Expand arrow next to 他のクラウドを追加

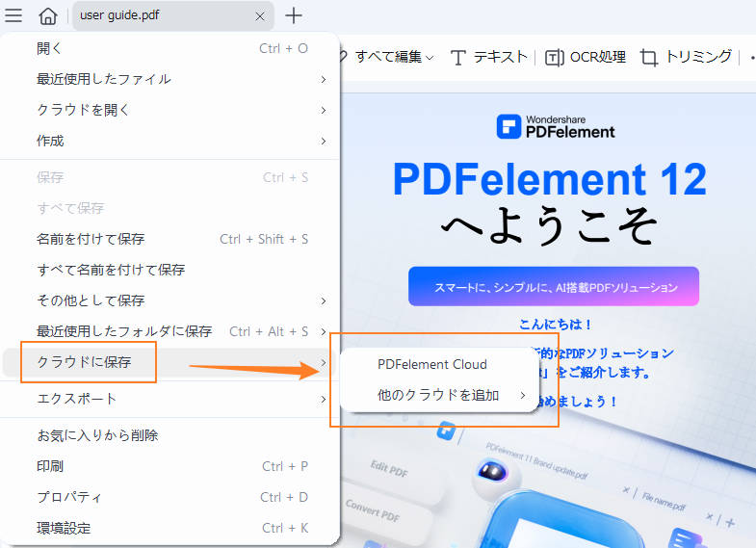[x=523, y=395]
